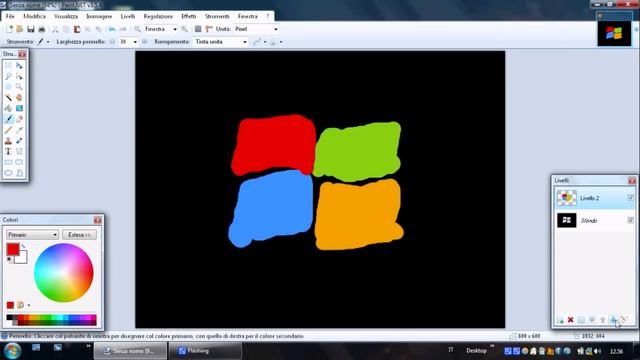Toggle visibility of Sfondo layer
The image size is (640, 360).
(630, 220)
